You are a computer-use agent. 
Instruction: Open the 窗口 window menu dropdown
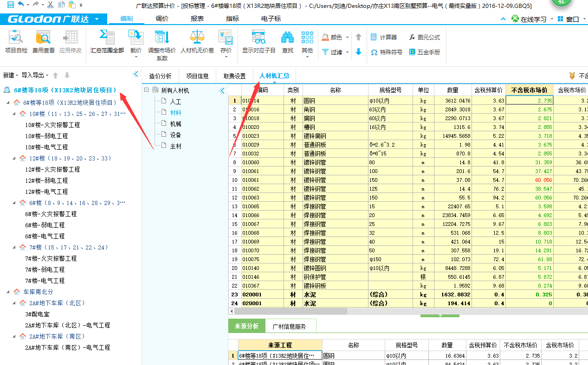[x=571, y=19]
